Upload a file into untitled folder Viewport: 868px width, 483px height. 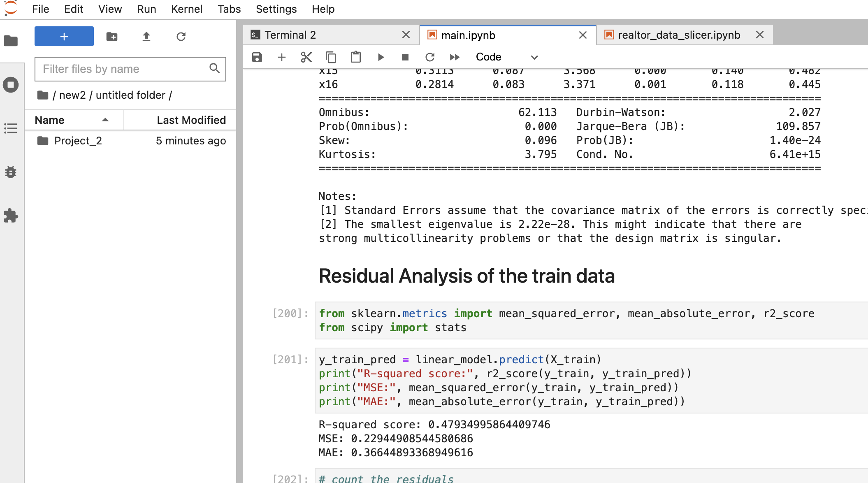146,37
